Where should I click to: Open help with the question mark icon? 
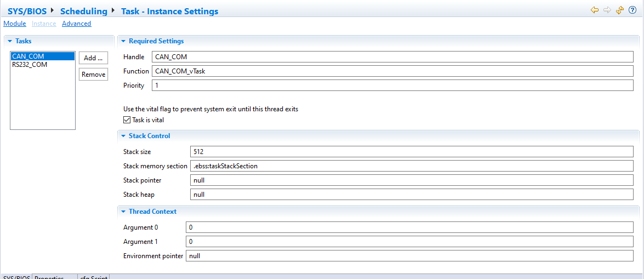632,10
